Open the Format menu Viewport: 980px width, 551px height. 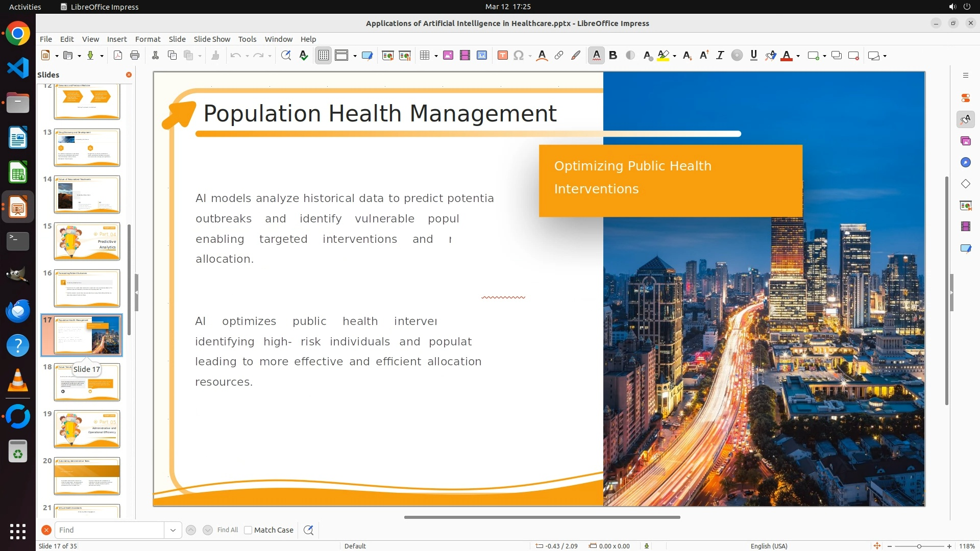click(148, 39)
